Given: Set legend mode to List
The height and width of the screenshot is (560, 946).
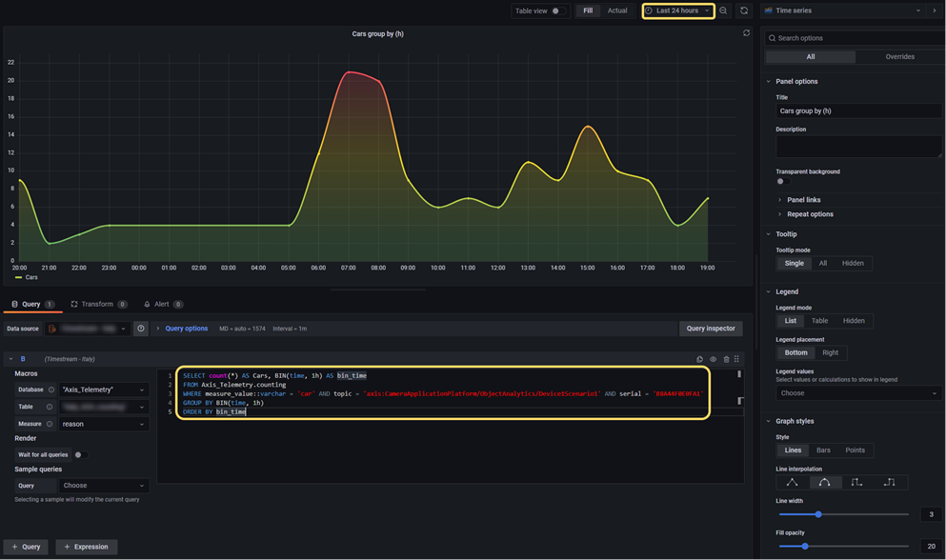Looking at the screenshot, I should (x=791, y=321).
